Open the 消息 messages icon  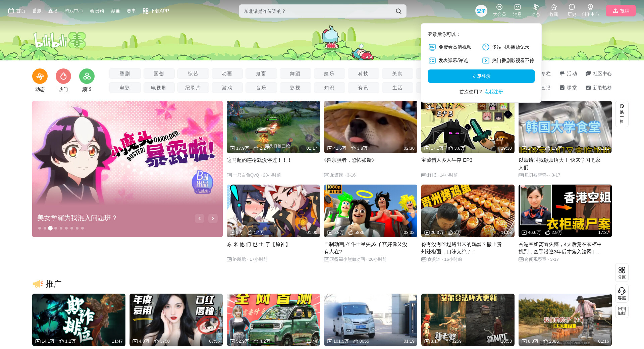(518, 10)
